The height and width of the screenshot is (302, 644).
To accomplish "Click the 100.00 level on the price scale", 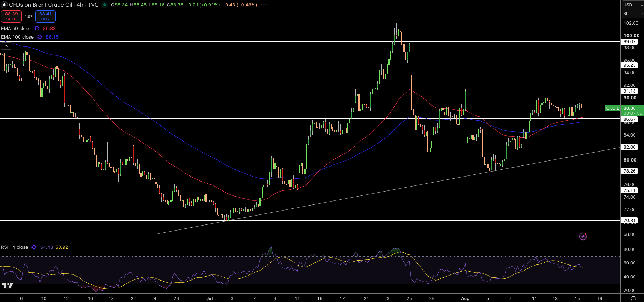I will 631,35.
